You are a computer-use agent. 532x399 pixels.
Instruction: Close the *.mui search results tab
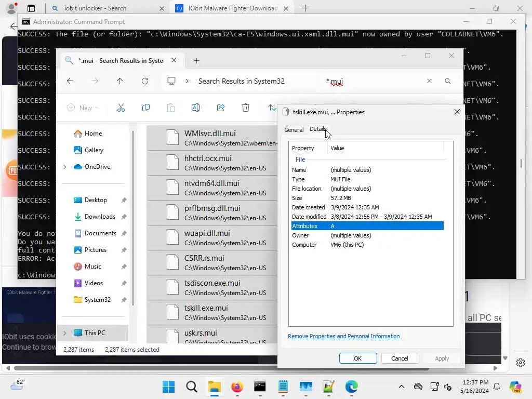point(174,60)
